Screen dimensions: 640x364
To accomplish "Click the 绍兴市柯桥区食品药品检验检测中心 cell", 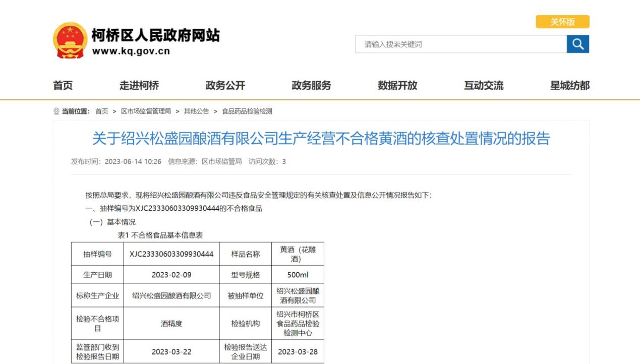I will 298,324.
